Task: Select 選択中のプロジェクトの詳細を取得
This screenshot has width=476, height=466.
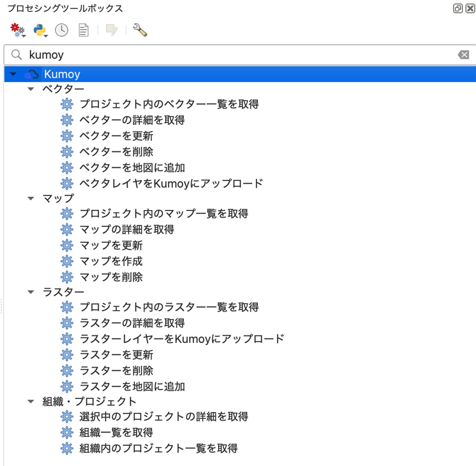Action: [x=164, y=417]
